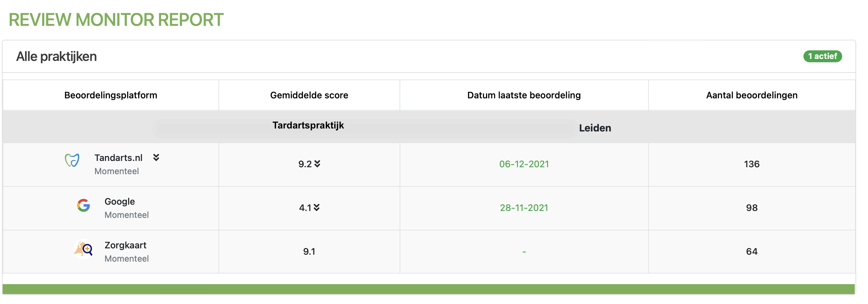This screenshot has height=304, width=868.
Task: Click the Tandarts.nl tooth logo icon
Action: pyautogui.click(x=72, y=160)
